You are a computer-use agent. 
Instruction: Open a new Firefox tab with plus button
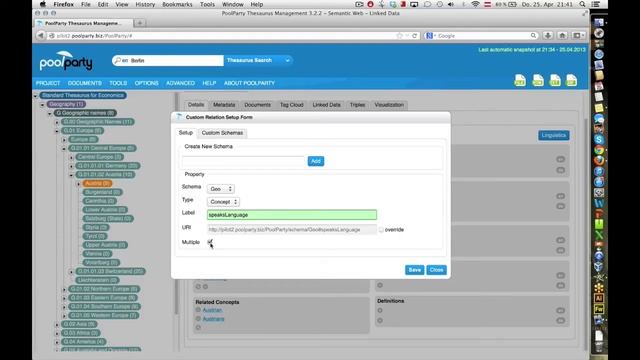pyautogui.click(x=140, y=23)
